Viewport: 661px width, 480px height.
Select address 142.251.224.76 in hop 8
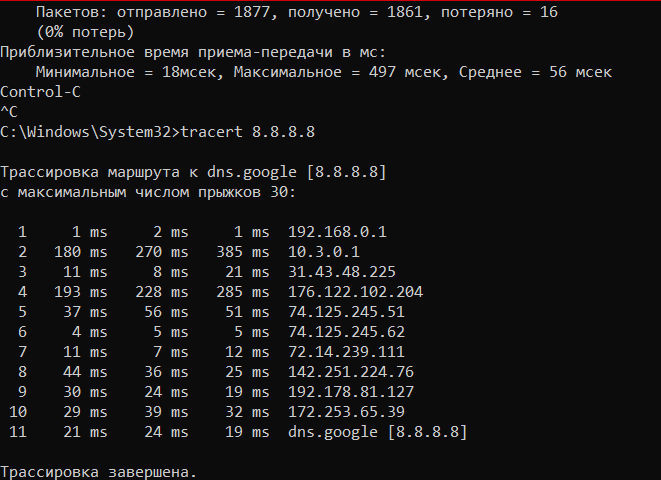click(351, 372)
